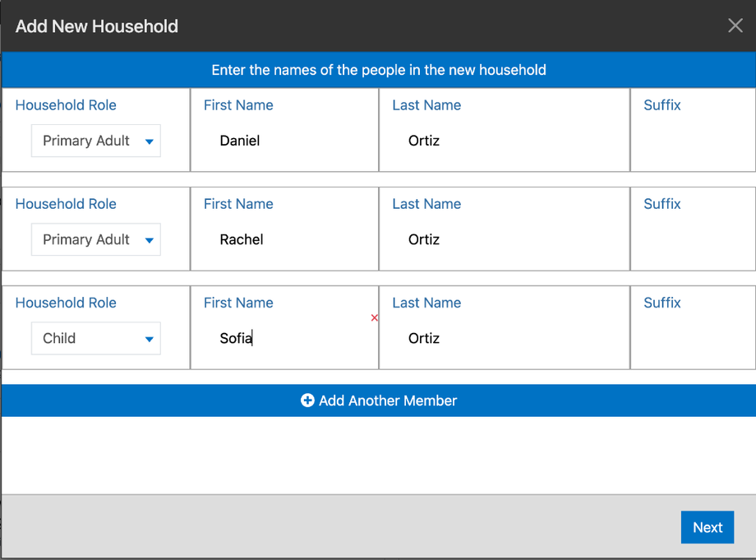
Task: Click the Household Role label in Daniel's row
Action: (x=66, y=105)
